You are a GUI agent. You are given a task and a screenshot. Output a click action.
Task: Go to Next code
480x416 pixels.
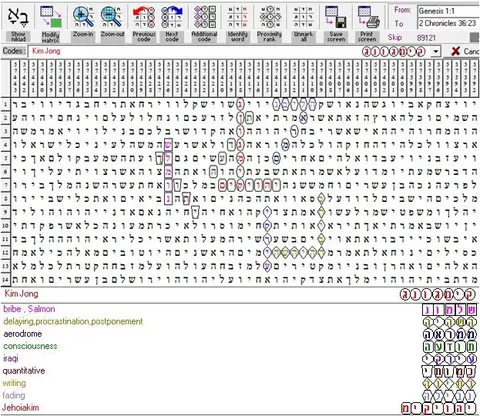[x=172, y=17]
